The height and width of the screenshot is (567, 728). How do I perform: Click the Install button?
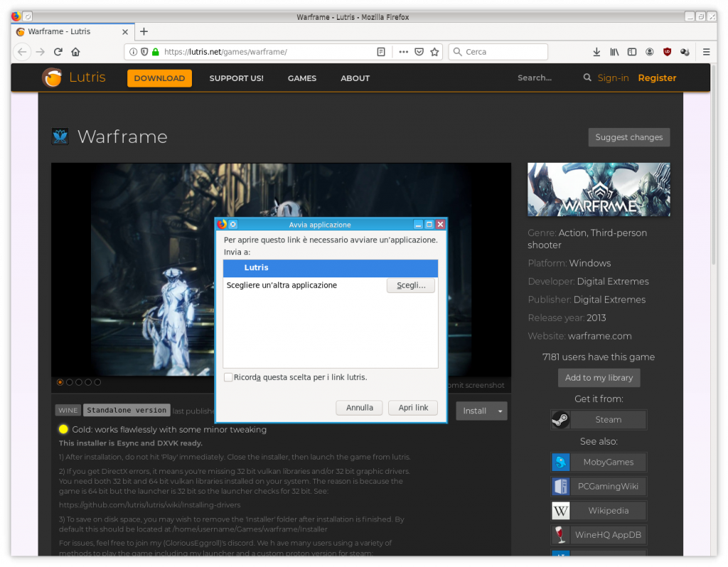[474, 411]
